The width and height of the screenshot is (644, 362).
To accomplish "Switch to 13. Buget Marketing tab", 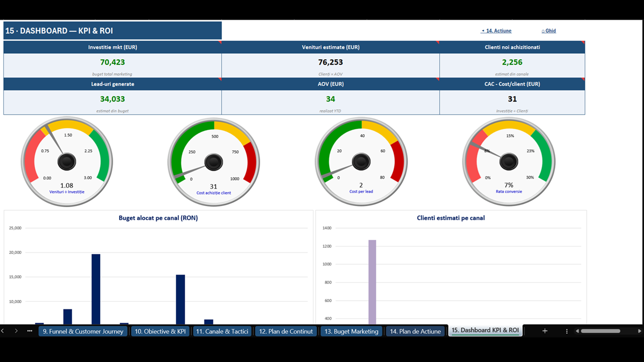I will point(351,331).
